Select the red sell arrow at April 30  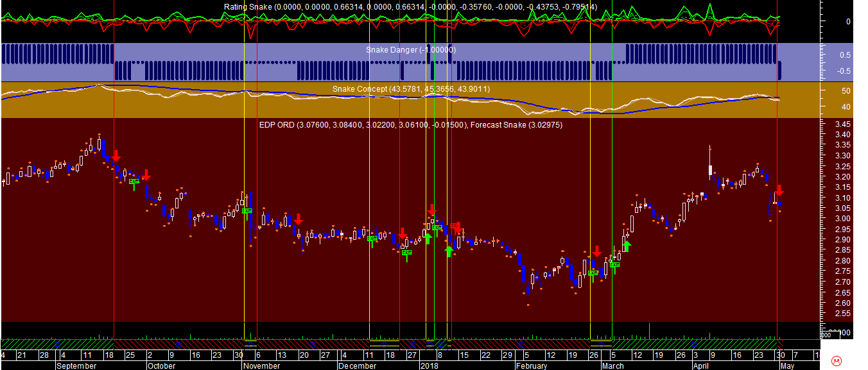779,190
